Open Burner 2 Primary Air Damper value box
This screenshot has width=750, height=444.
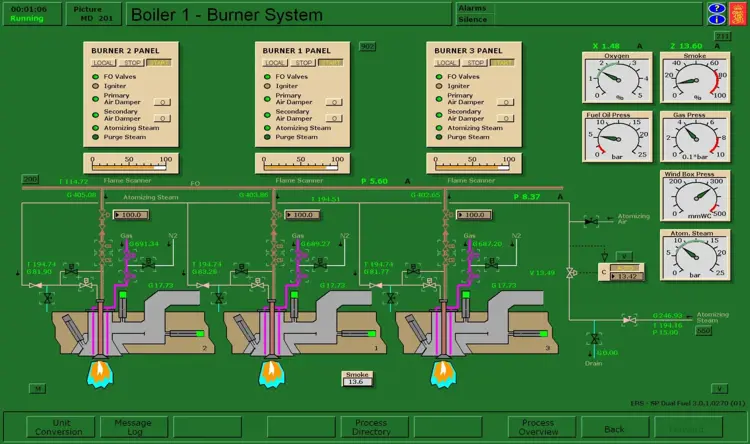[x=162, y=102]
